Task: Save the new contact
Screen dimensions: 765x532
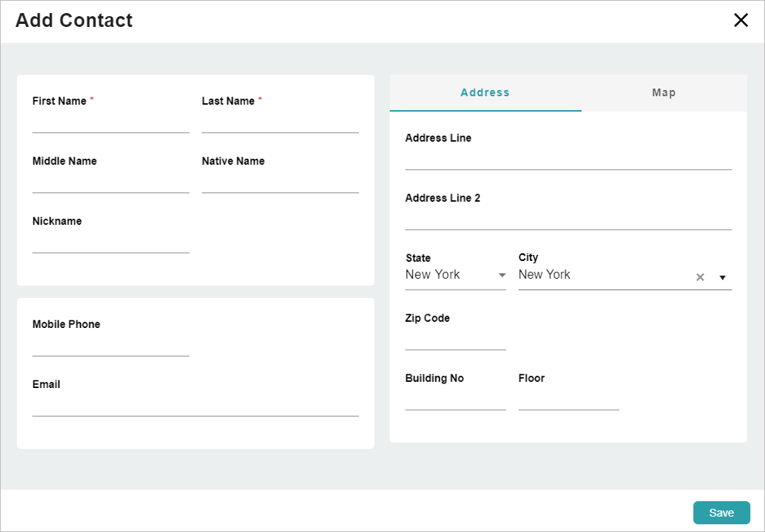Action: [721, 512]
